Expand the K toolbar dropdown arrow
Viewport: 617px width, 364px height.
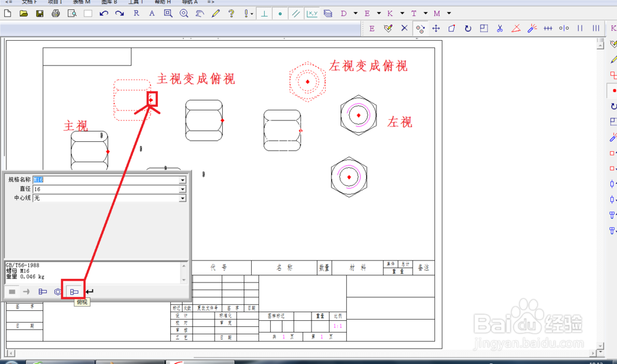point(402,14)
